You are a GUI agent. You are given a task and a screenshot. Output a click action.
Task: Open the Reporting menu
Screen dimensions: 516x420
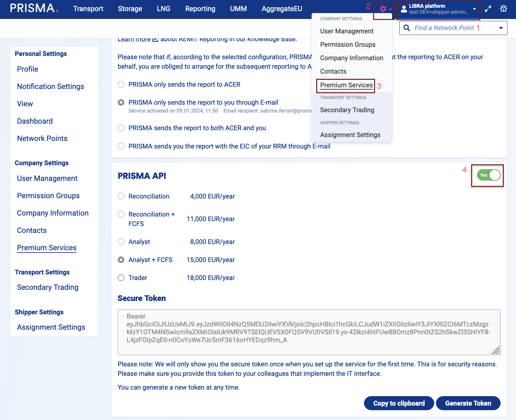[x=200, y=9]
